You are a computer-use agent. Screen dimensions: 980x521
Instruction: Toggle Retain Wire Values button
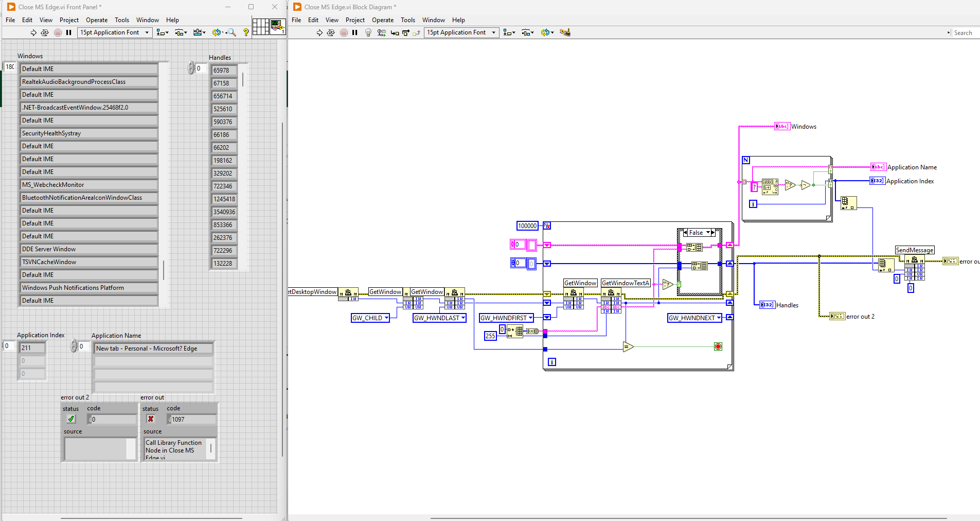click(381, 33)
